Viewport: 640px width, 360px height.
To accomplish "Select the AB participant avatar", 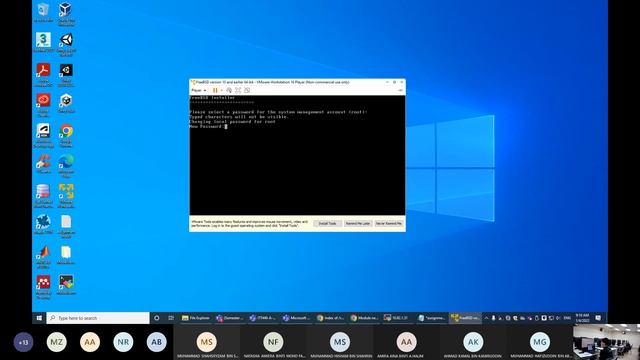I will coord(156,342).
